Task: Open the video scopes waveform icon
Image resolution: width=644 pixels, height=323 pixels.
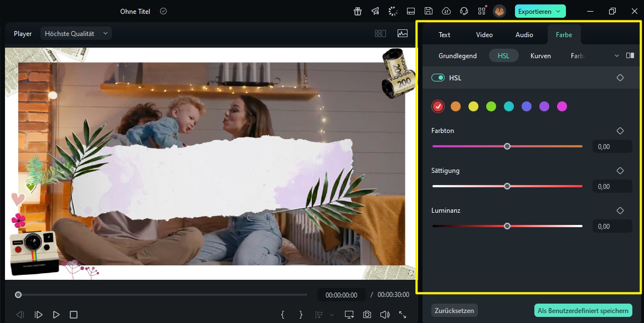Action: click(403, 33)
